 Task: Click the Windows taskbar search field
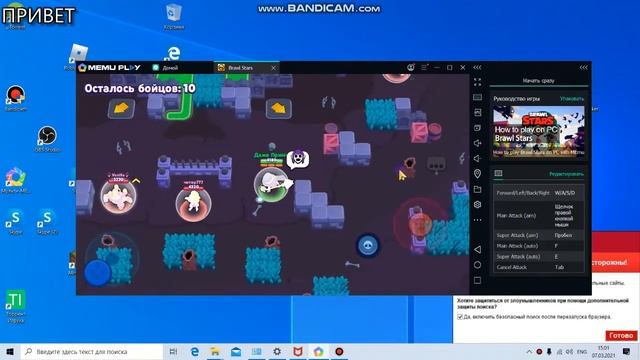click(x=91, y=351)
